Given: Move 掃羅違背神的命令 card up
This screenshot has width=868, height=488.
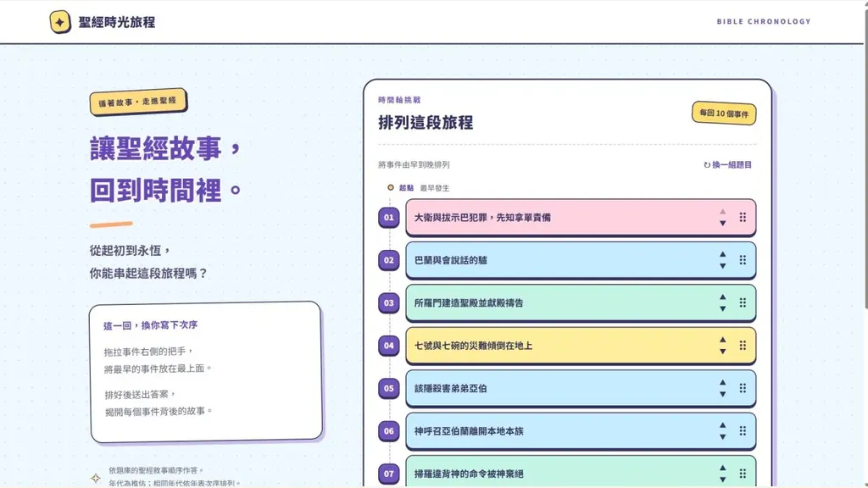Looking at the screenshot, I should pos(722,468).
